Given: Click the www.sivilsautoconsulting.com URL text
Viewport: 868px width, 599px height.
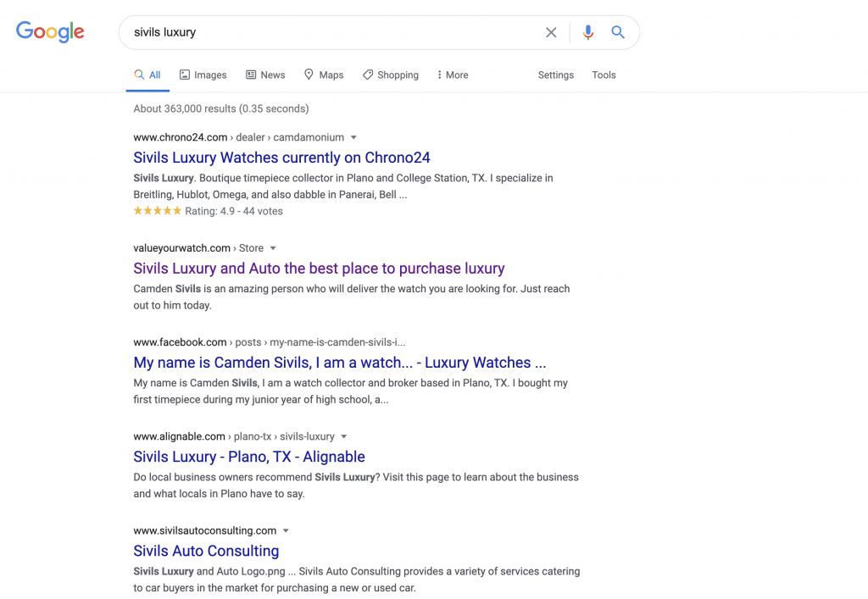Looking at the screenshot, I should pos(205,530).
